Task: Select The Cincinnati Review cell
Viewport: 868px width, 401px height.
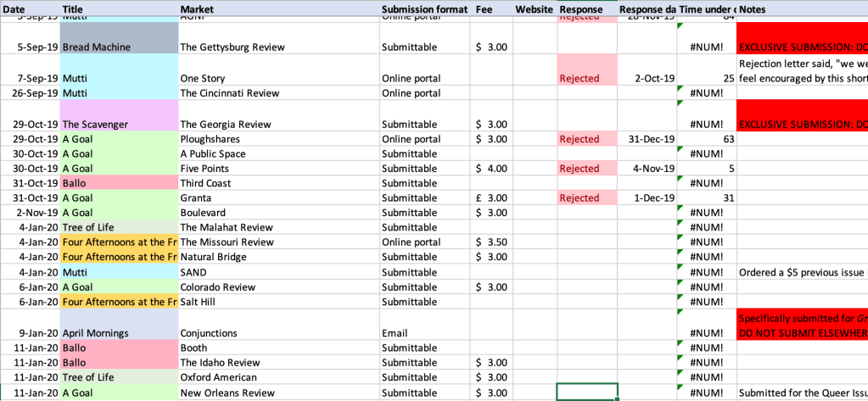Action: click(279, 92)
